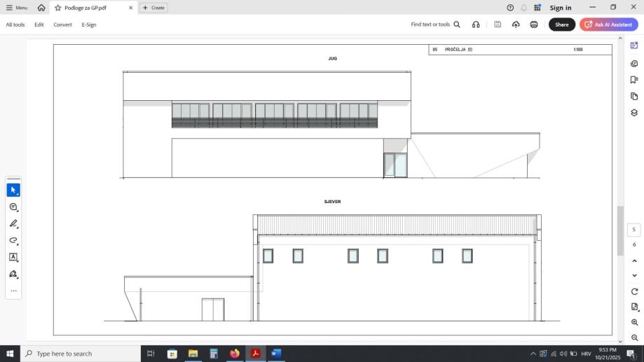
Task: Save the document with disk icon
Action: [x=498, y=25]
